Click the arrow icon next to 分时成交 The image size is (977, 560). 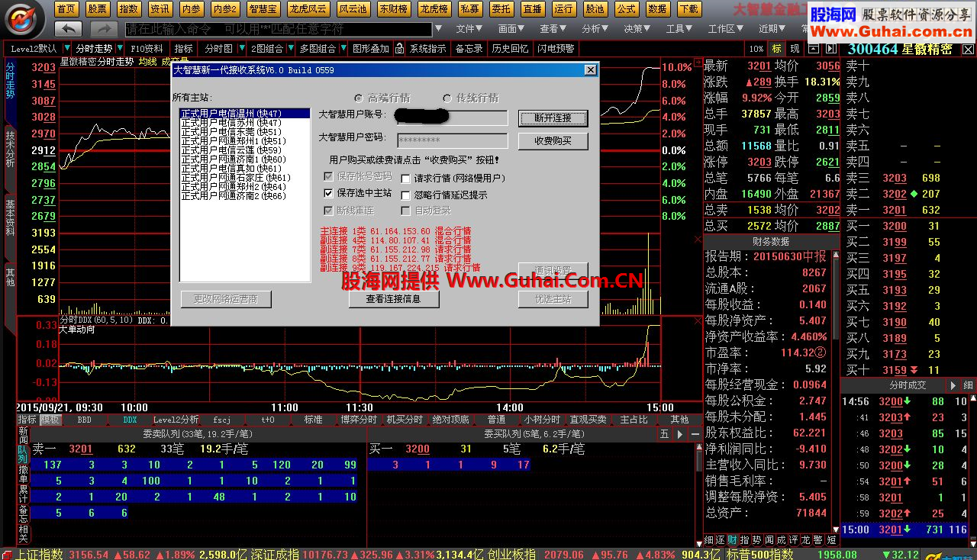pyautogui.click(x=953, y=385)
